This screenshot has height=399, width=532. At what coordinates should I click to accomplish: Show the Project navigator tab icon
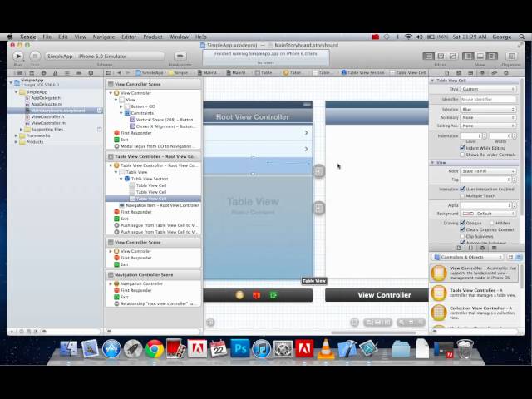pos(20,73)
